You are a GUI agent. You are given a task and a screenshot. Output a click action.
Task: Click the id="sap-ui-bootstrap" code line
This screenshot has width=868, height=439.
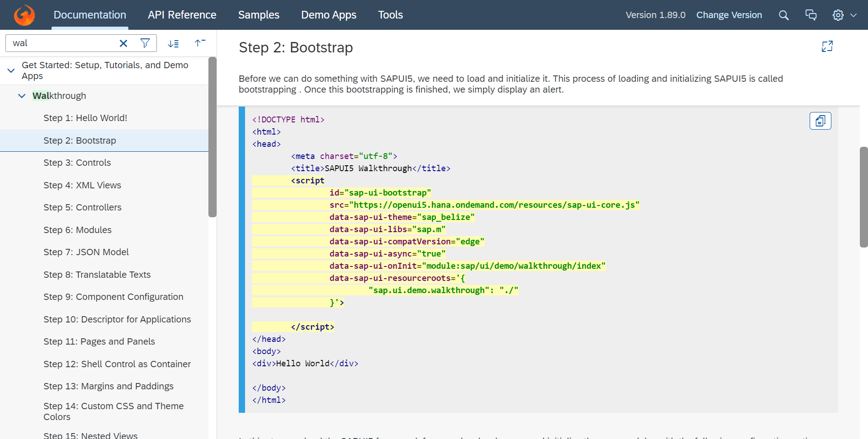(x=380, y=193)
